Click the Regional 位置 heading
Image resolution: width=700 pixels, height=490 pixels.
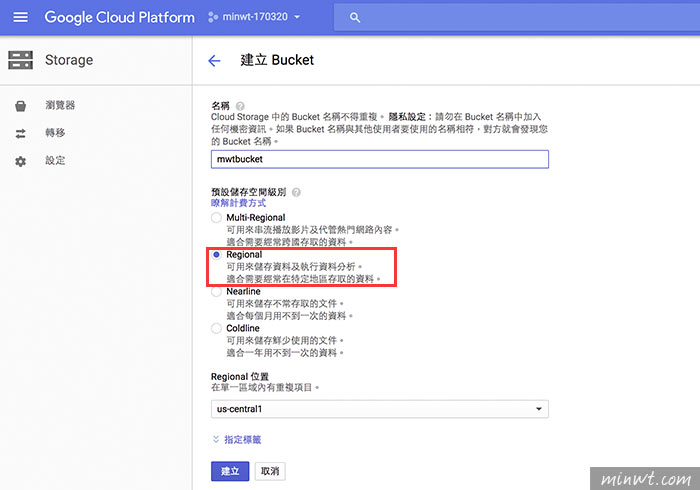click(x=240, y=376)
